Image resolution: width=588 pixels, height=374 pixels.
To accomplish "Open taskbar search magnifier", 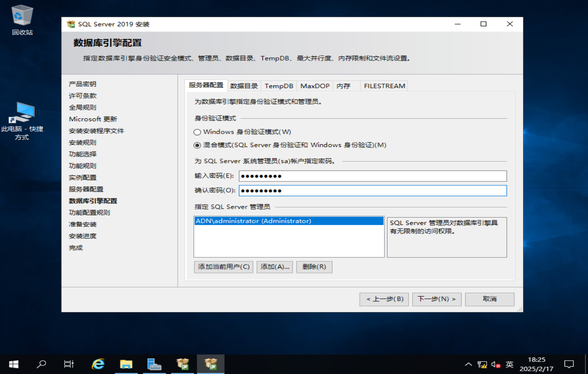I will tap(41, 364).
